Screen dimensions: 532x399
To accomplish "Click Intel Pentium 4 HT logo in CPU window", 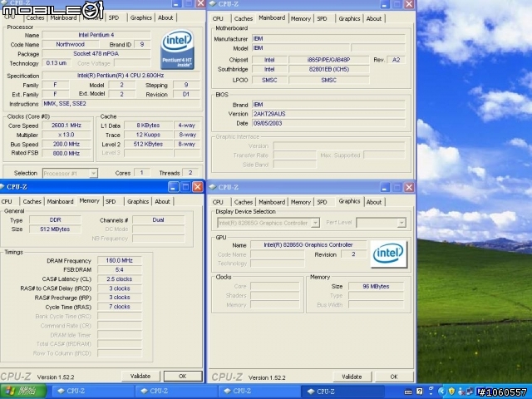I will (177, 50).
